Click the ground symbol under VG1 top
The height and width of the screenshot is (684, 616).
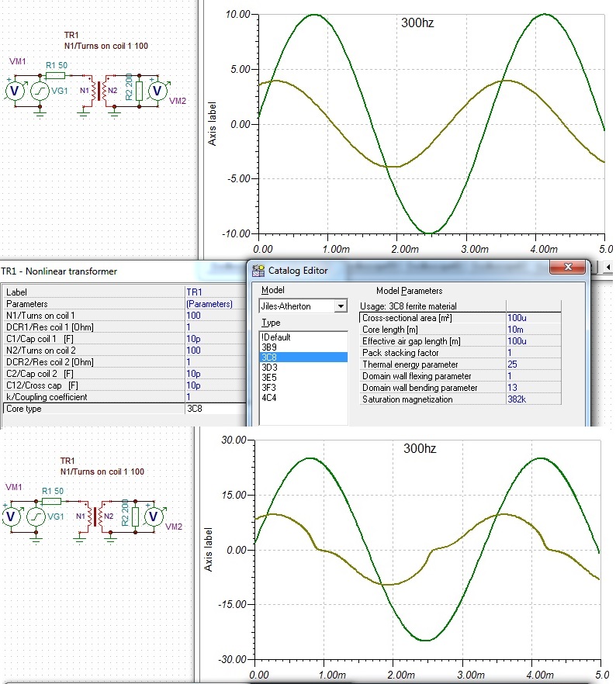(40, 114)
